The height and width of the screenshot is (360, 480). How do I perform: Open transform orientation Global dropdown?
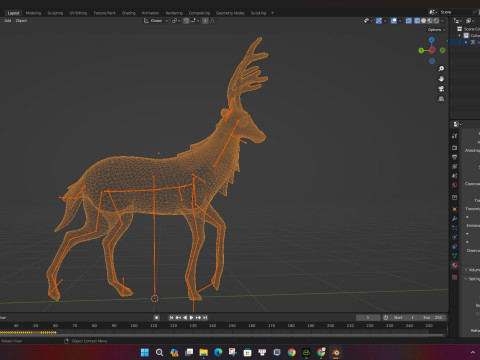(156, 21)
